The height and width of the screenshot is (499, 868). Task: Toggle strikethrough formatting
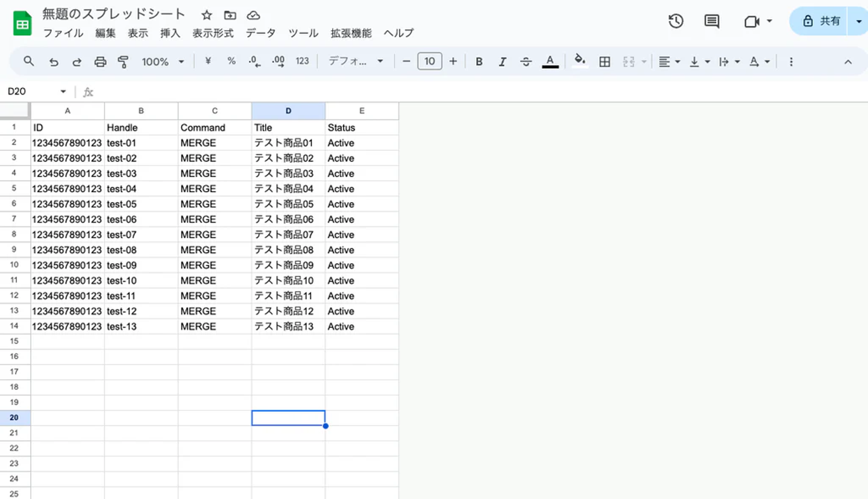(526, 61)
